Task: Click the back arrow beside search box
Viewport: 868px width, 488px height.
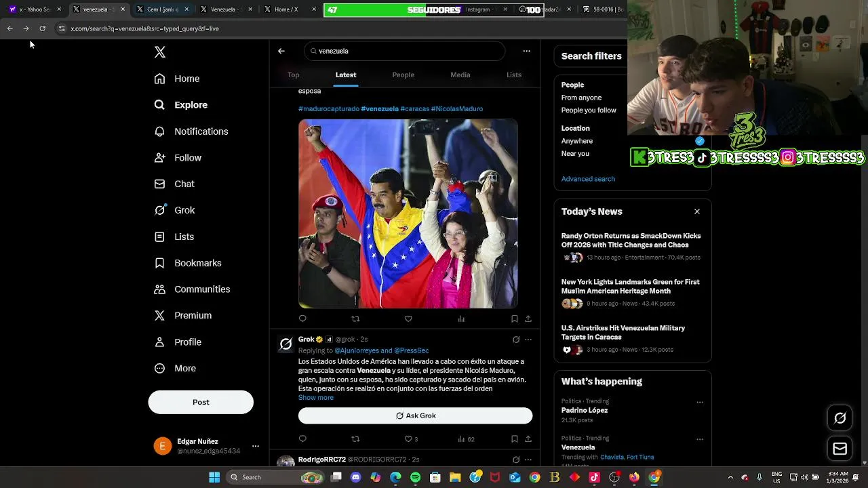Action: [x=281, y=51]
